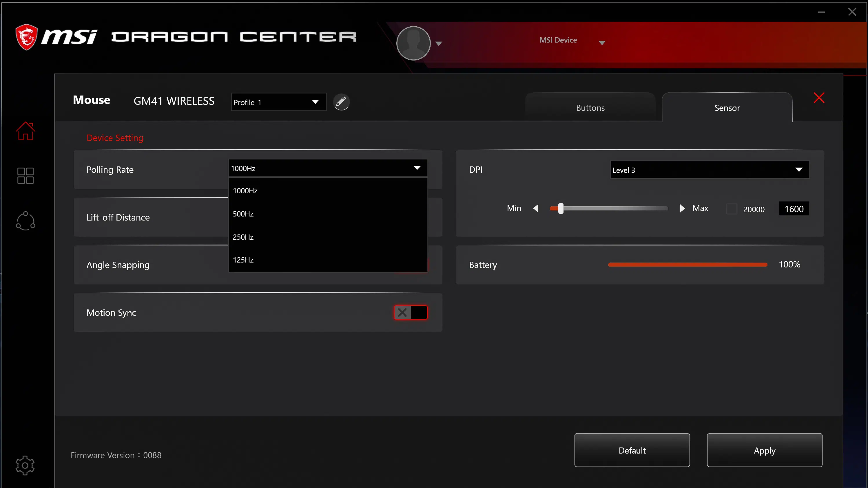
Task: Open the Home page from the sidebar
Action: [x=25, y=131]
